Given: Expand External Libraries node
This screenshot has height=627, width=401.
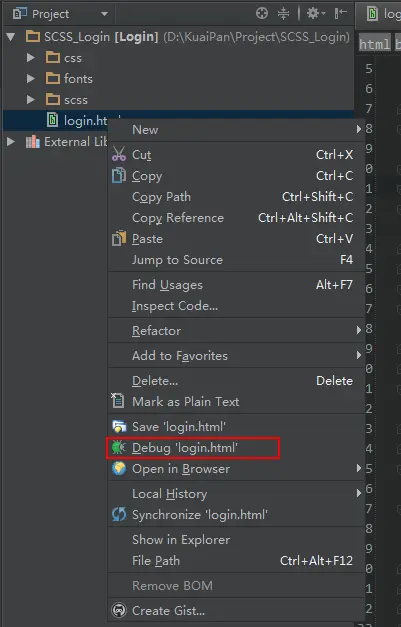Looking at the screenshot, I should [x=11, y=142].
